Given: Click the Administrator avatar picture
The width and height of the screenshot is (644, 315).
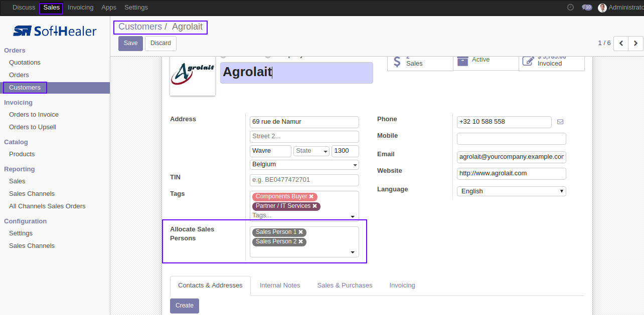Looking at the screenshot, I should tap(602, 8).
